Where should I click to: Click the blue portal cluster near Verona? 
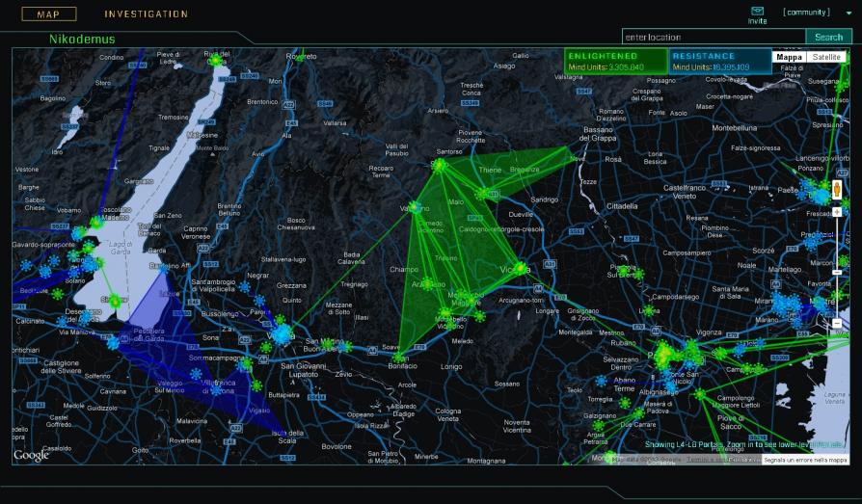(282, 334)
